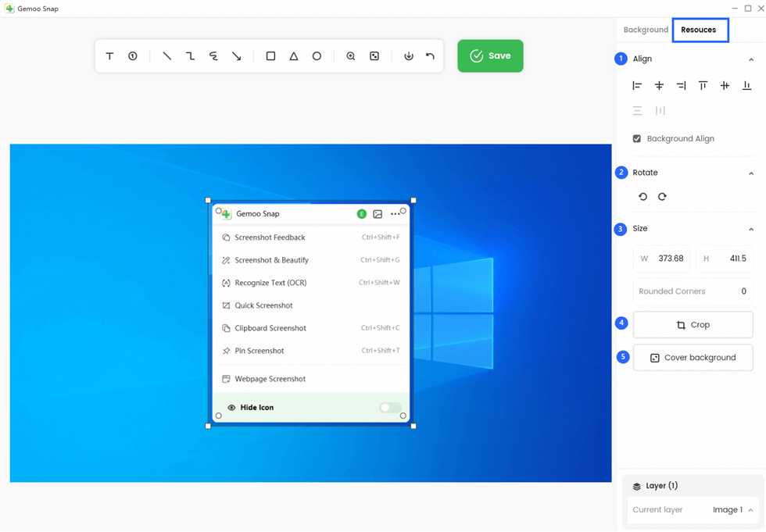Switch to the Resouces tab

699,30
